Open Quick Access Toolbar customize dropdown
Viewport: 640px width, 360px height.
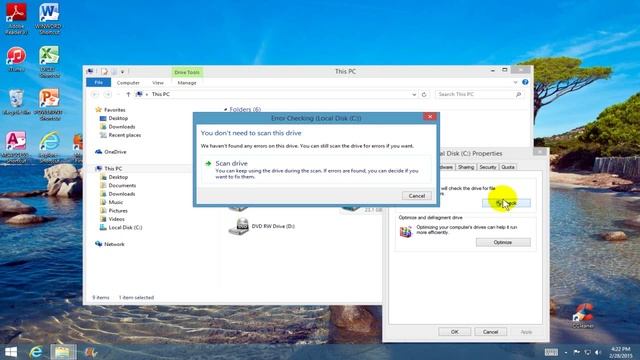122,72
